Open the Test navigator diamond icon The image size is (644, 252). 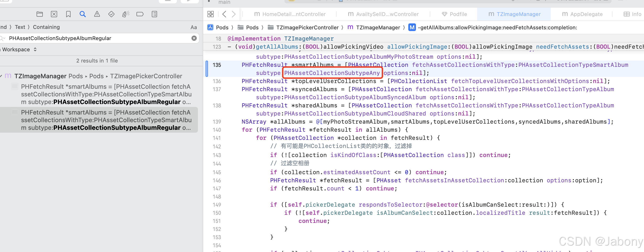tap(111, 14)
